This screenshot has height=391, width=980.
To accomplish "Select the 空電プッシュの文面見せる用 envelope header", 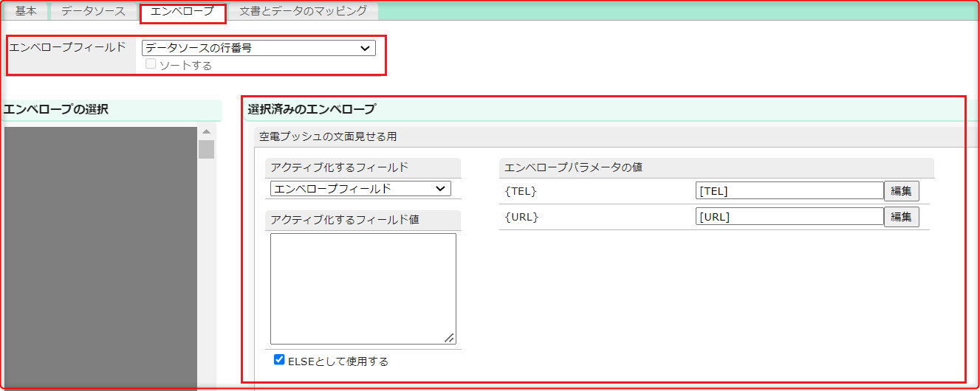I will [328, 136].
